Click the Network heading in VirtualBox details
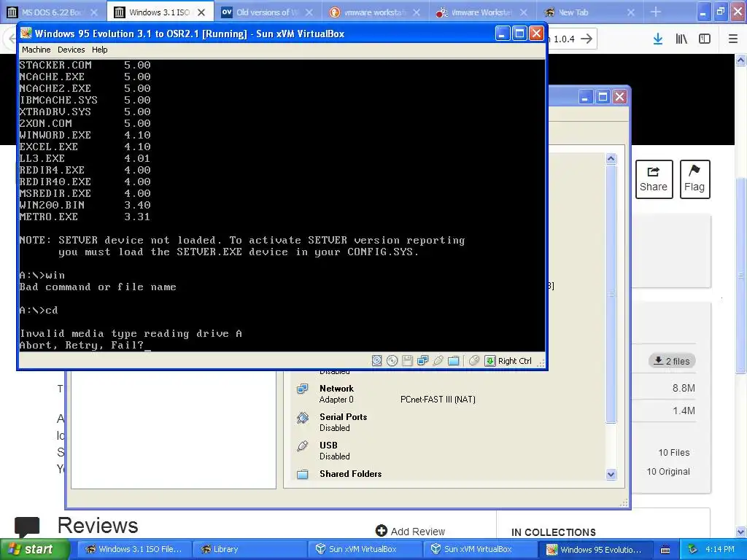The height and width of the screenshot is (560, 747). [336, 389]
